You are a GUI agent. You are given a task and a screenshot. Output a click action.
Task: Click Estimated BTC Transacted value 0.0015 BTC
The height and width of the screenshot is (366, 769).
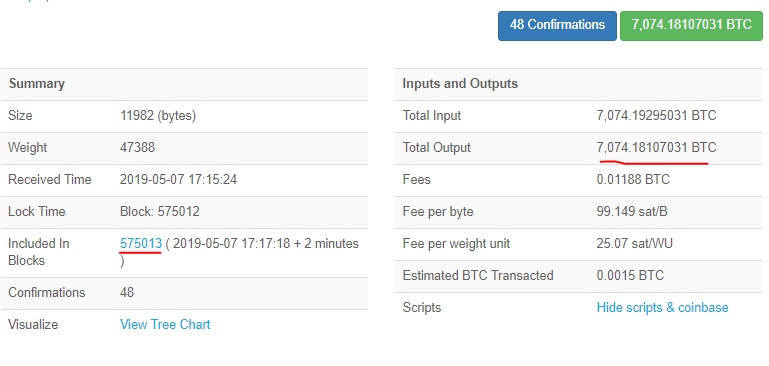click(630, 275)
